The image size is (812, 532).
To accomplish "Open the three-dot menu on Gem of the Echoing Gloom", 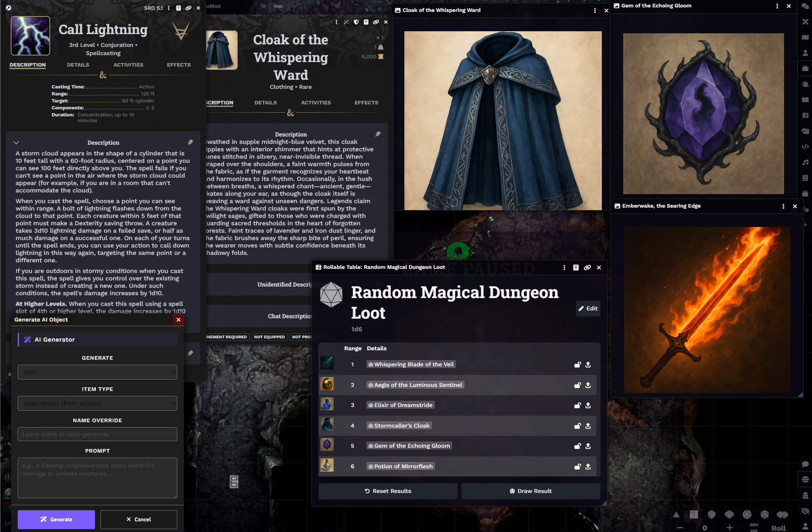I will [x=777, y=6].
